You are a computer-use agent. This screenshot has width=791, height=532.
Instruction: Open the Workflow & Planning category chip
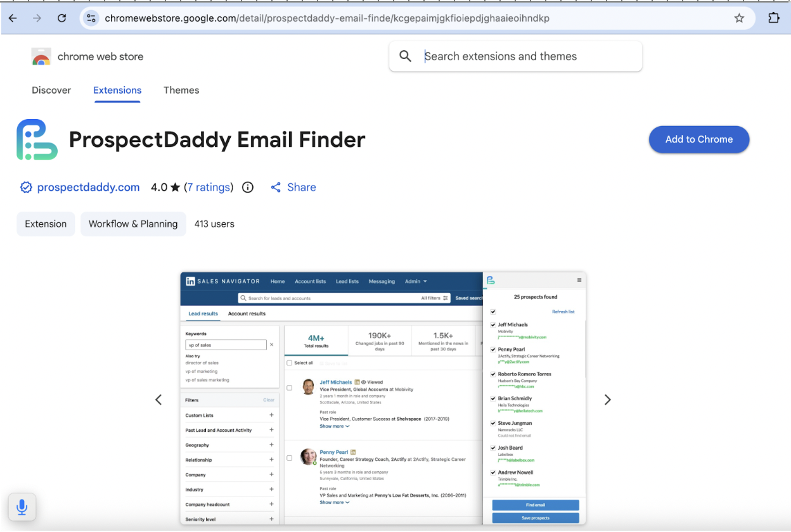(x=133, y=224)
